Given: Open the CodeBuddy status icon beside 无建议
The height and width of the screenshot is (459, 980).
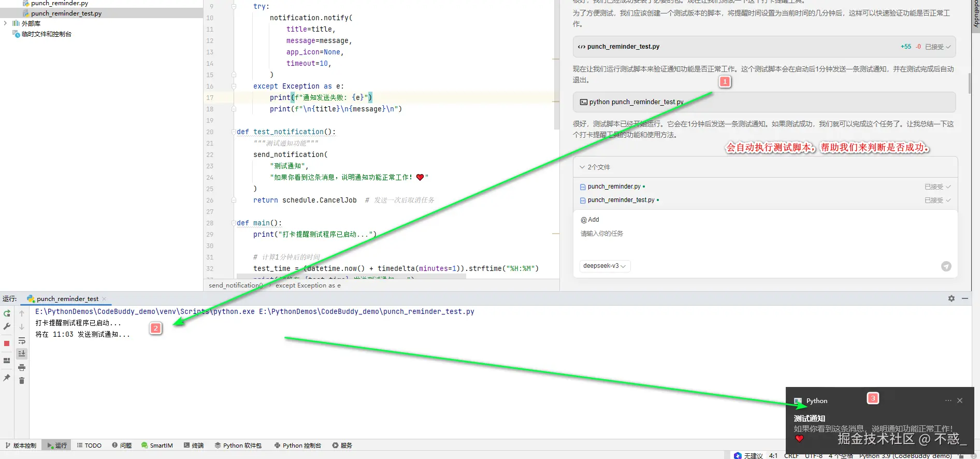Looking at the screenshot, I should (x=738, y=456).
